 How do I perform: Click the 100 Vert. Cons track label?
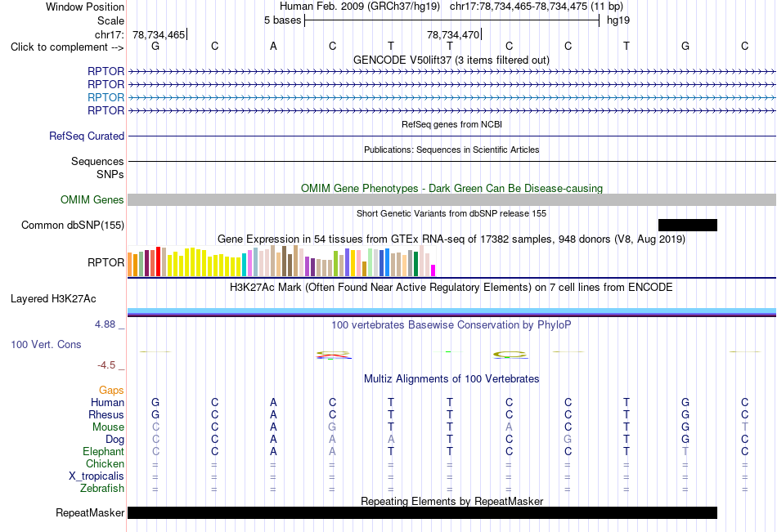tap(46, 344)
